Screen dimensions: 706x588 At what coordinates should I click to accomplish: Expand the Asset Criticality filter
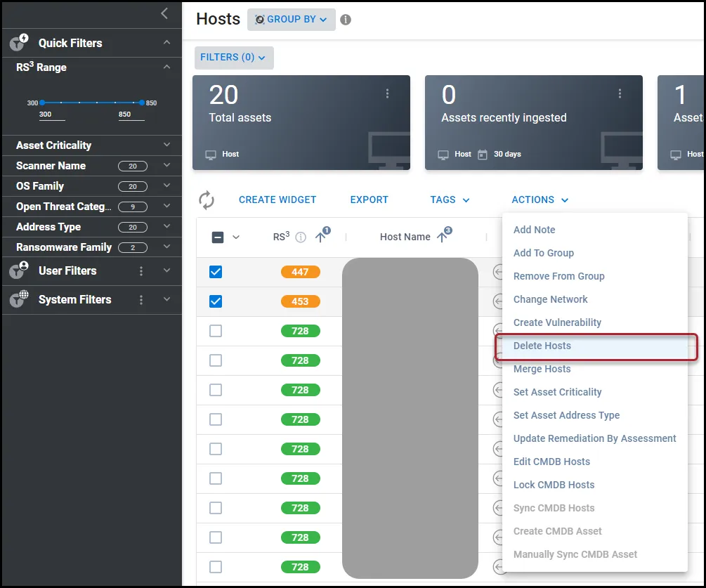pos(166,145)
